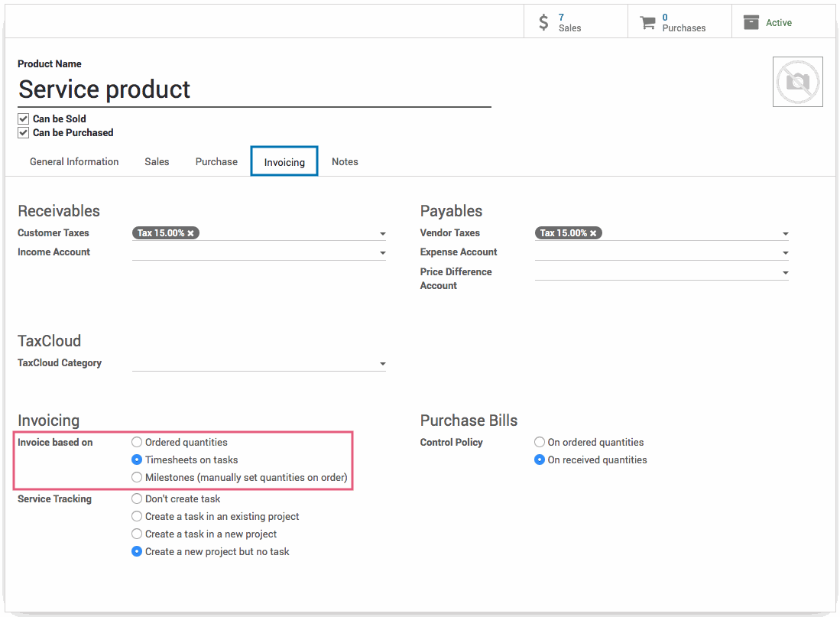Viewport: 840px width, 617px height.
Task: Select Create a task in an existing project
Action: click(x=137, y=516)
